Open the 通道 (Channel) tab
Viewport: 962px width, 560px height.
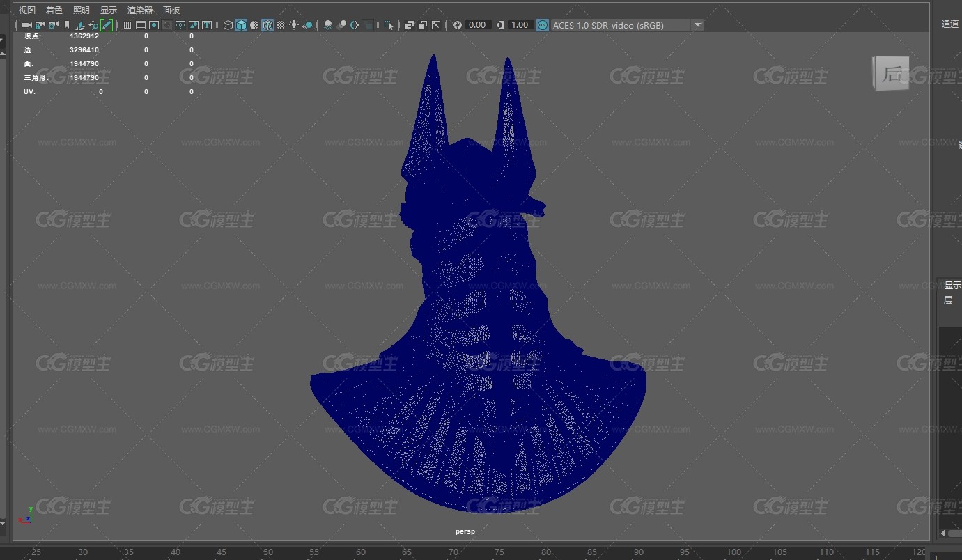[950, 24]
